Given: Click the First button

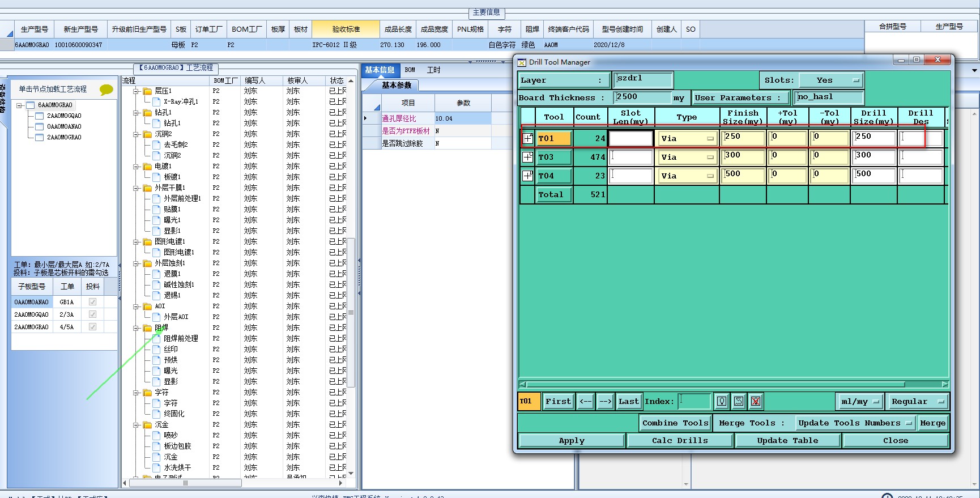Looking at the screenshot, I should (x=558, y=402).
